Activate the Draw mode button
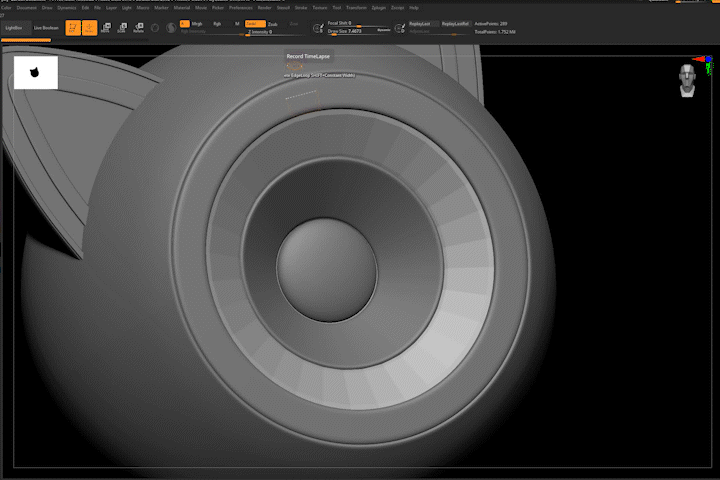This screenshot has height=480, width=720. [90, 28]
